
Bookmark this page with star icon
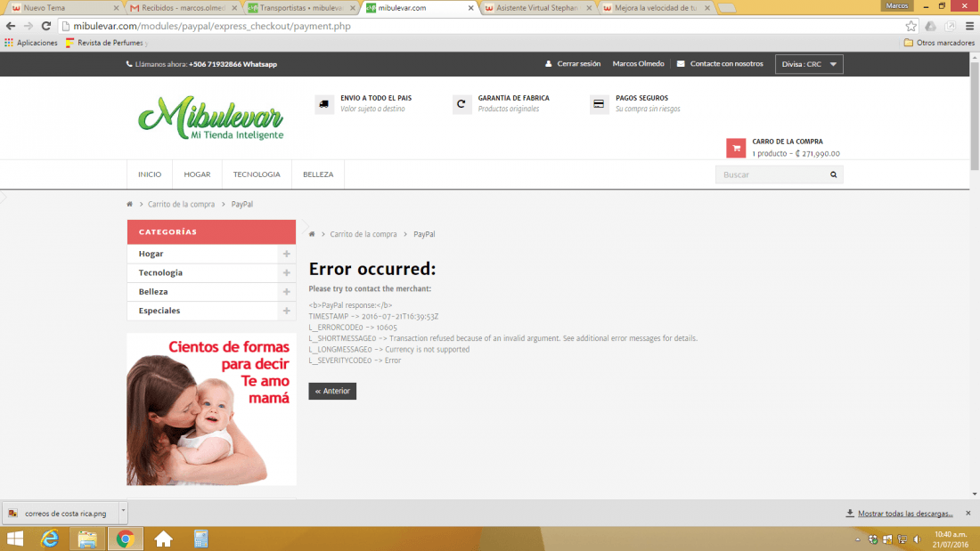coord(911,26)
